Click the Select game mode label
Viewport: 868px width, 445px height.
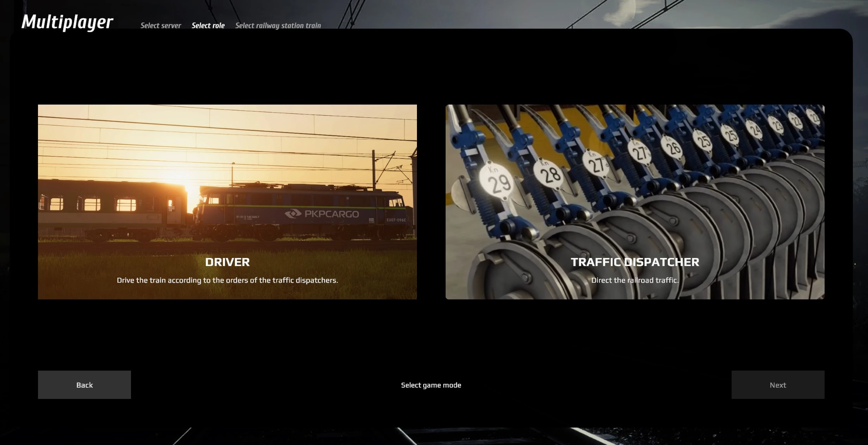[431, 385]
